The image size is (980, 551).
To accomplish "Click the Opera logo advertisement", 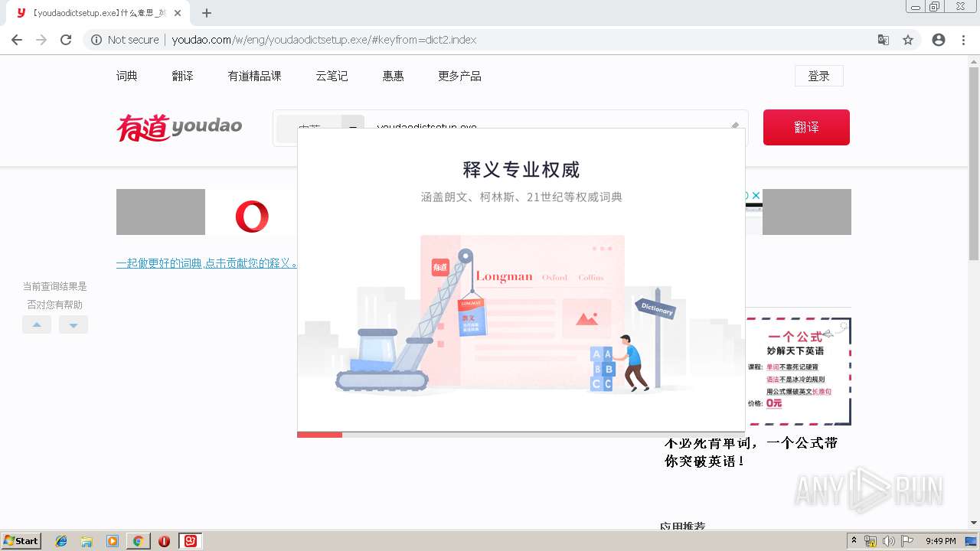I will 252,217.
